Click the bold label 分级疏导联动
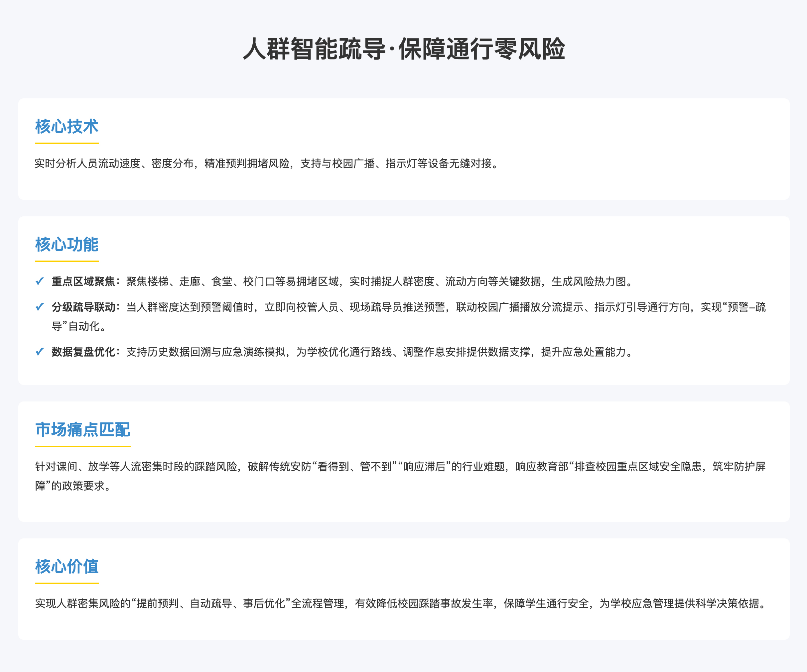Screen dimensions: 807x672 (83, 307)
